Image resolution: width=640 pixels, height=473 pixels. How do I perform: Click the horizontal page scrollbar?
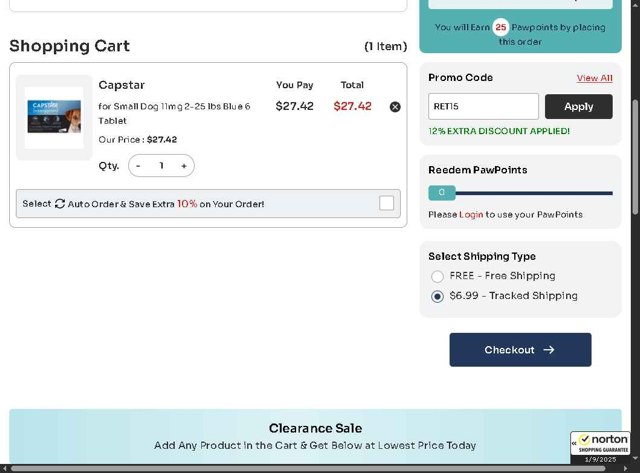tap(308, 469)
